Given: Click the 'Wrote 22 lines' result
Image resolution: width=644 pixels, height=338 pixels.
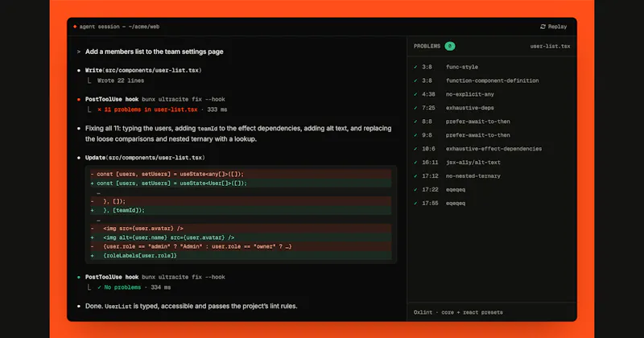Looking at the screenshot, I should tap(120, 80).
